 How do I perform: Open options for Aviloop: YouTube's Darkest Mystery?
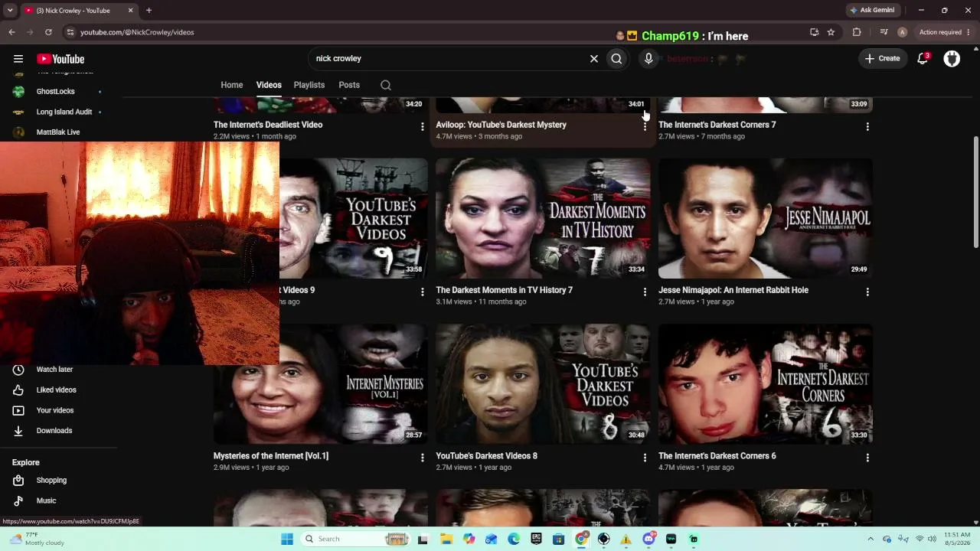click(645, 126)
